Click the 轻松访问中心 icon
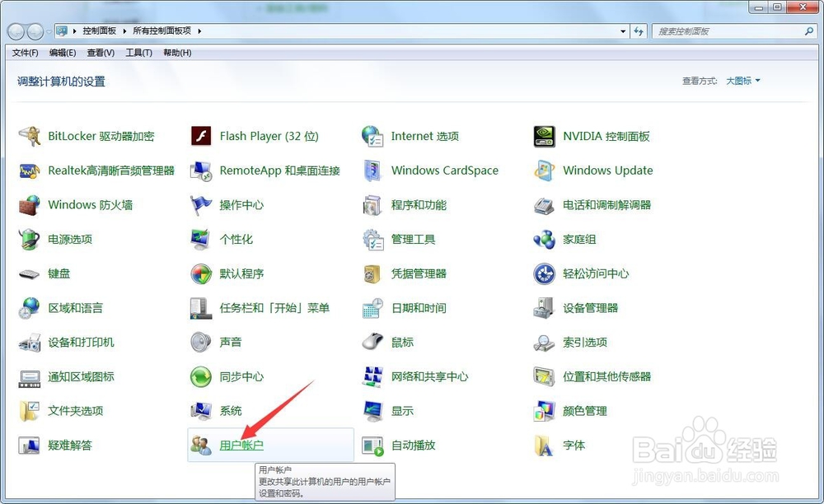The height and width of the screenshot is (504, 824). click(544, 273)
